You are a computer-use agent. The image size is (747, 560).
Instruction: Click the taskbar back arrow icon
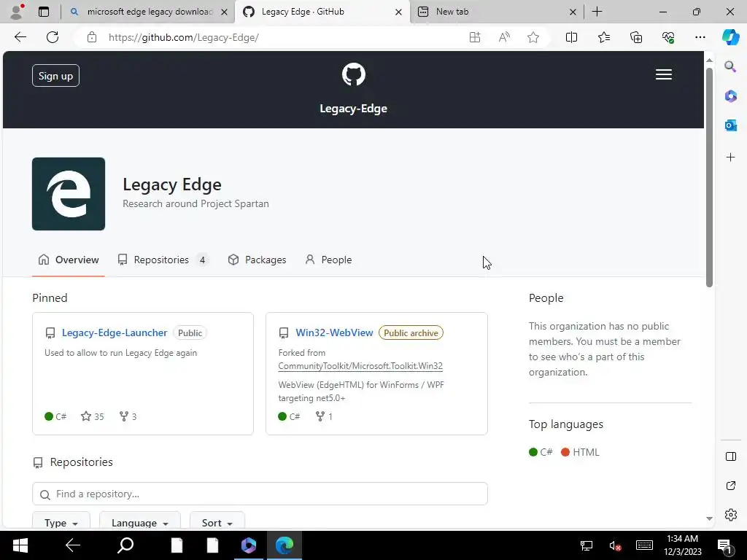pos(73,545)
